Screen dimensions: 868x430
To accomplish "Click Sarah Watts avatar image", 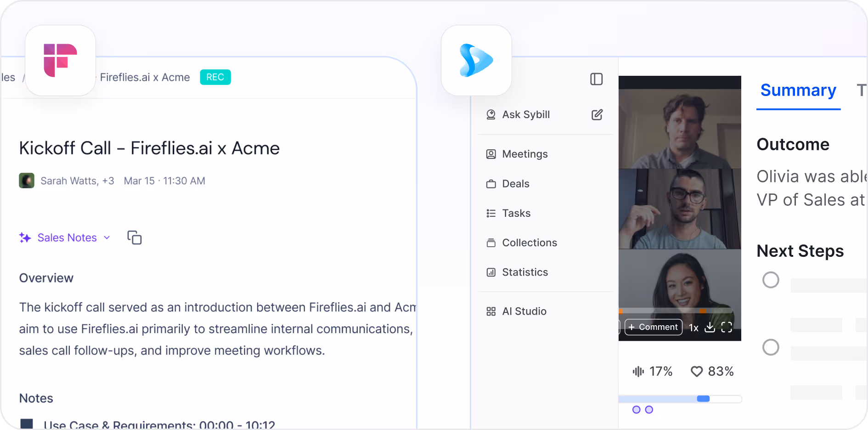I will (27, 181).
